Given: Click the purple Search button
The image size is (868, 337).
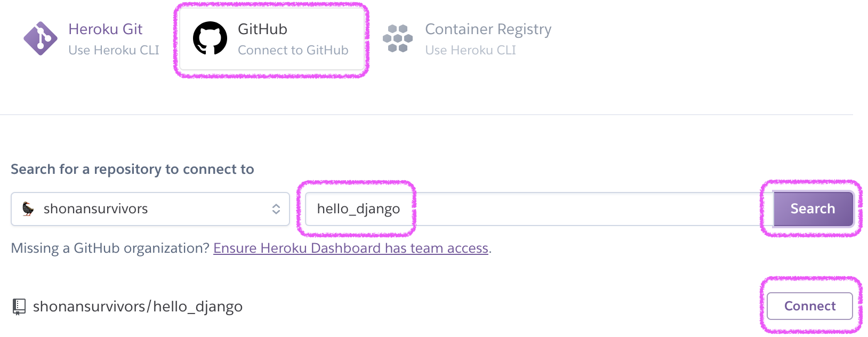Looking at the screenshot, I should click(x=813, y=208).
